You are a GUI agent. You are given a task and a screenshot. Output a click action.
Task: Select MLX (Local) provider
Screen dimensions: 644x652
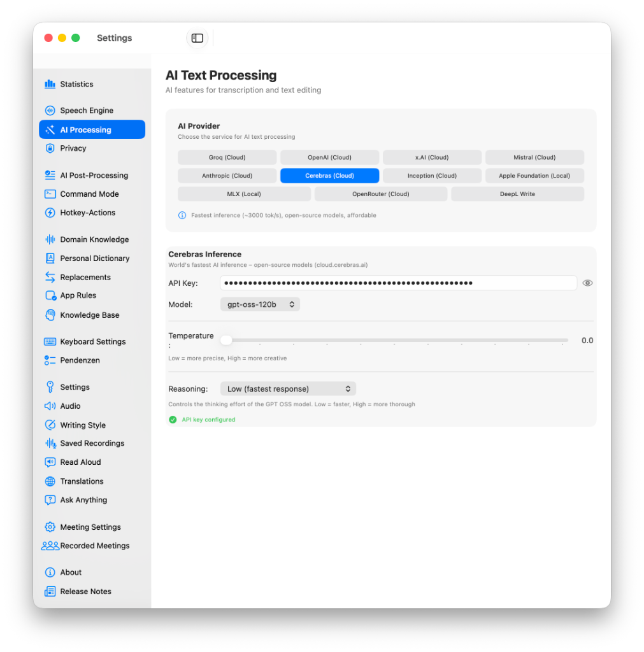point(244,194)
